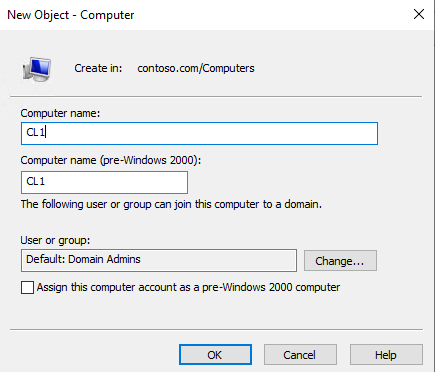The image size is (435, 372).
Task: Click the 'Create in:' label
Action: click(98, 68)
